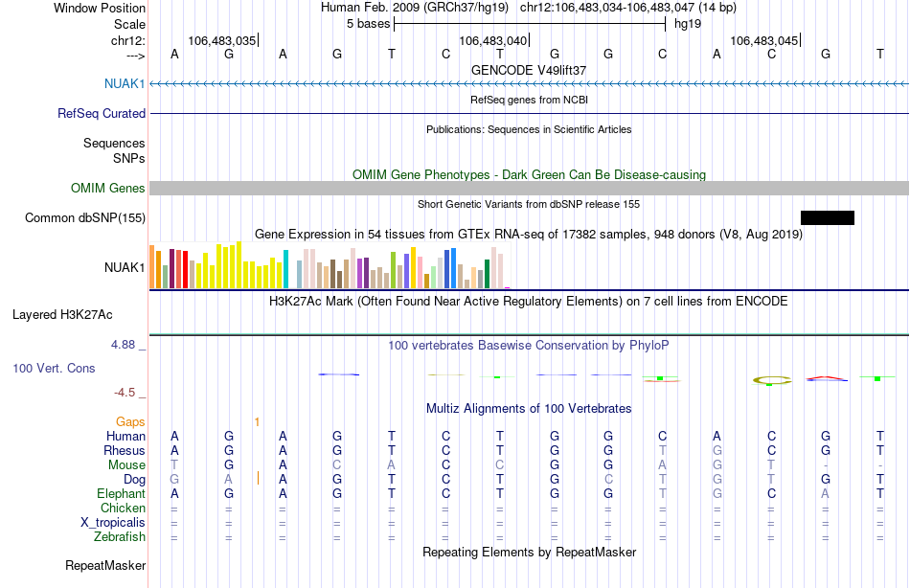
Task: Click the olive oval PhyloP conservation glyph
Action: pos(772,381)
